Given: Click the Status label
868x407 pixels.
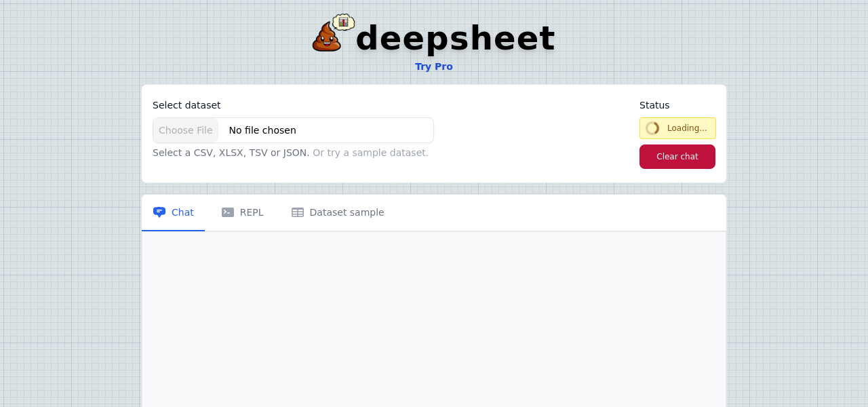Looking at the screenshot, I should point(654,105).
